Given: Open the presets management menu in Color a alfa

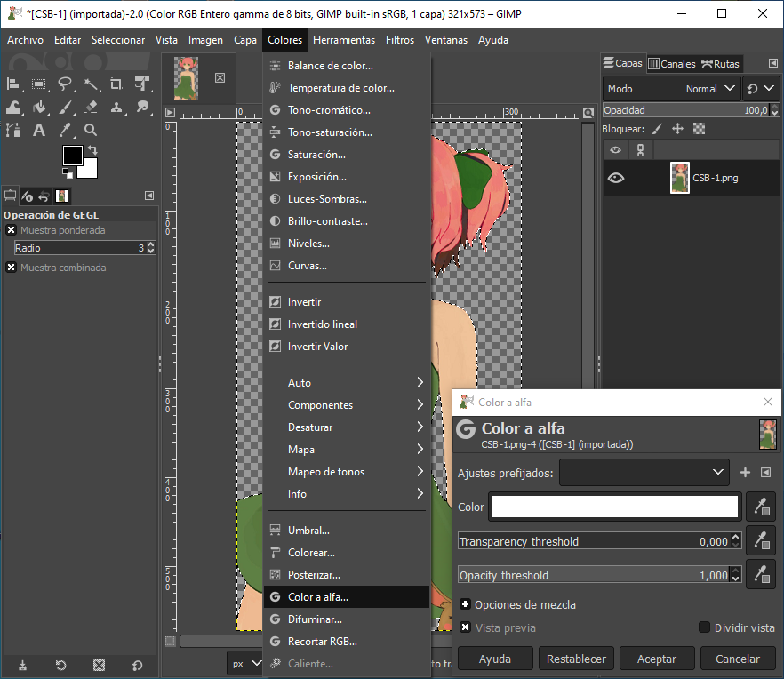Looking at the screenshot, I should pyautogui.click(x=765, y=473).
